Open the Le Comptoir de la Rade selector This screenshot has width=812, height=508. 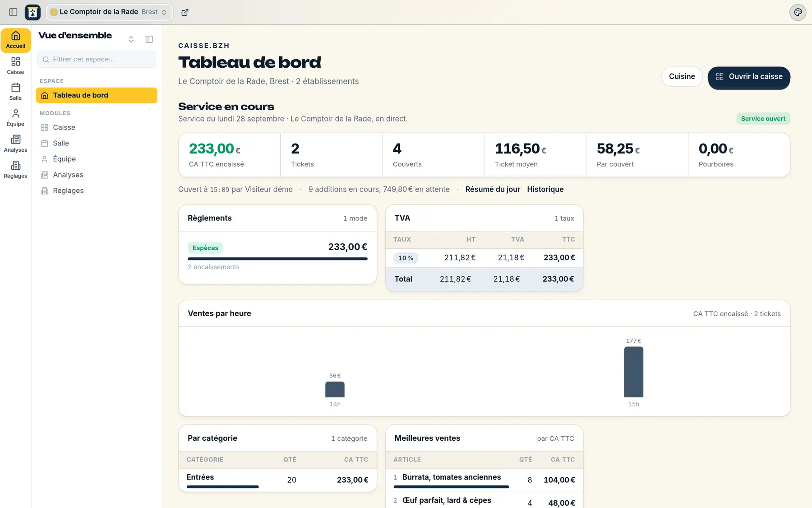109,12
